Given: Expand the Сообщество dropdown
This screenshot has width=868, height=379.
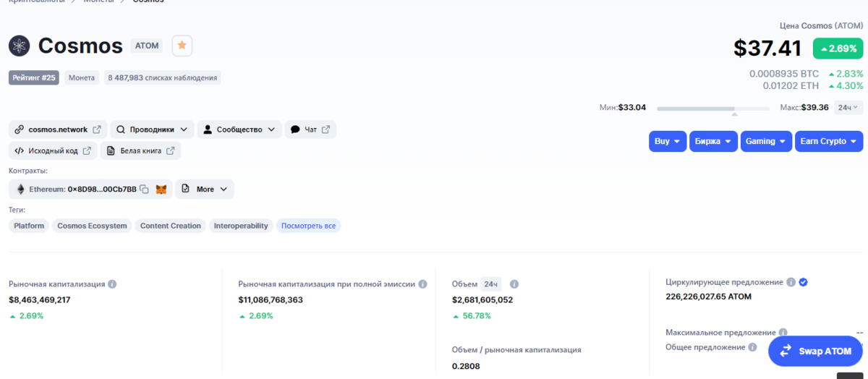Looking at the screenshot, I should 239,130.
